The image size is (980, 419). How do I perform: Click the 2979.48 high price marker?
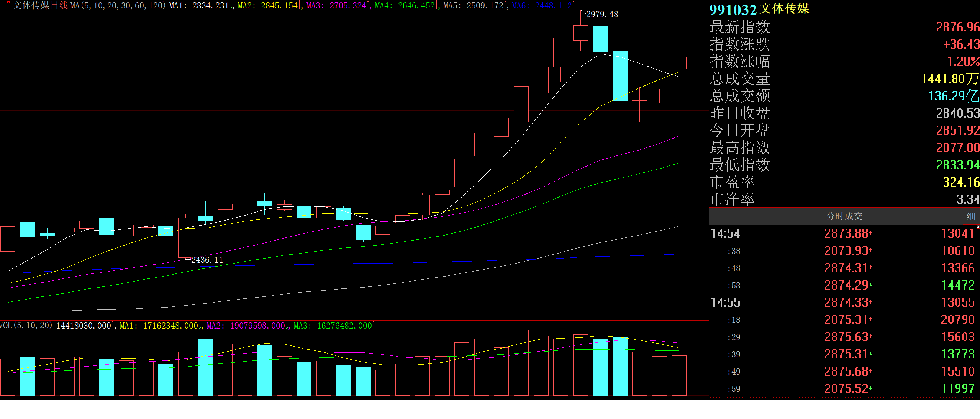[601, 15]
